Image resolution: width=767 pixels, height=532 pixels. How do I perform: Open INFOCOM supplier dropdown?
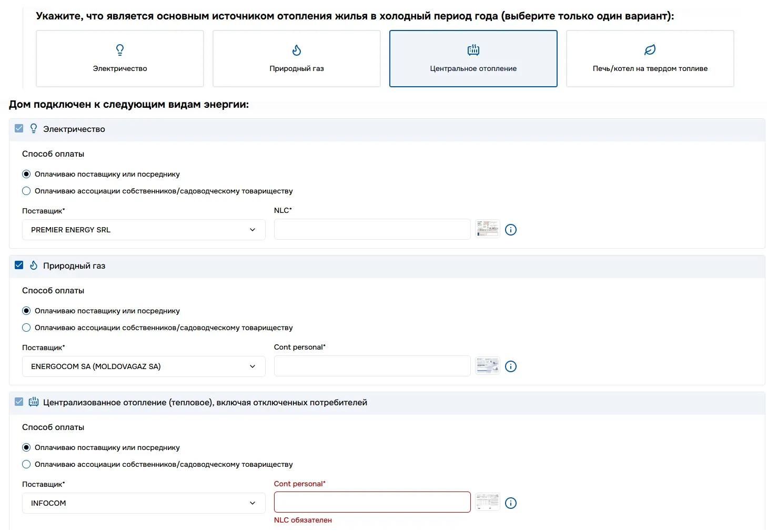tap(144, 503)
